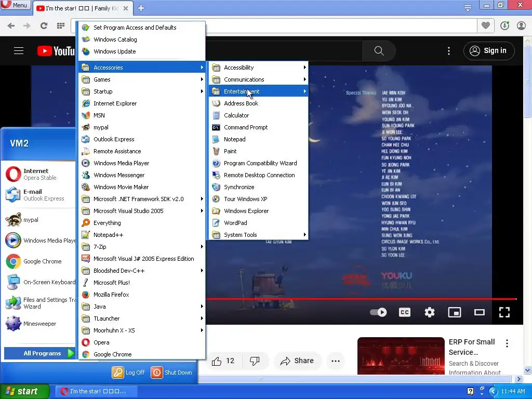Image resolution: width=532 pixels, height=399 pixels.
Task: Expand Entertainment submenu
Action: 258,91
